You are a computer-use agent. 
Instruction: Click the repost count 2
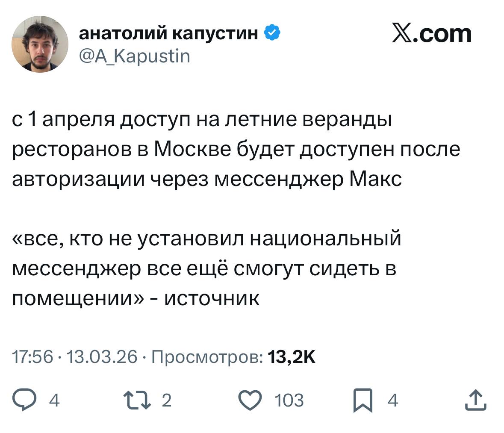pyautogui.click(x=167, y=401)
